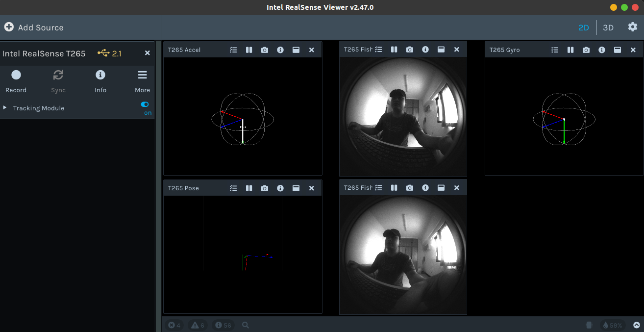Open the More options menu
The width and height of the screenshot is (644, 332).
click(x=142, y=75)
